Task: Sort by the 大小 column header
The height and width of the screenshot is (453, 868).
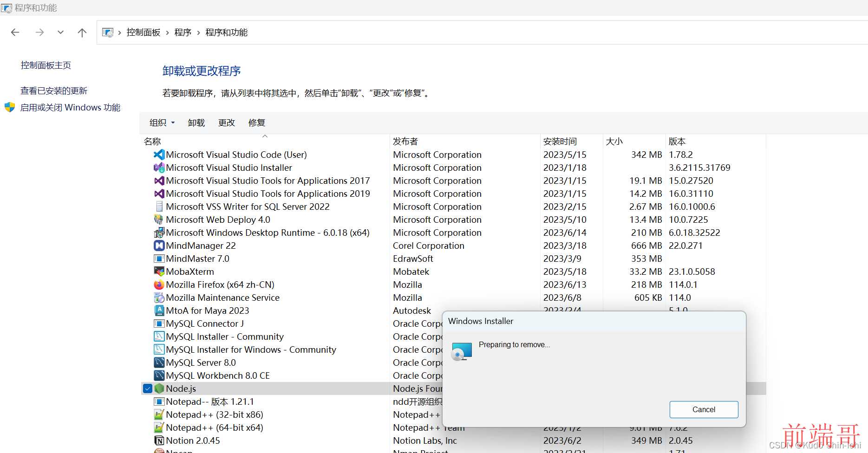Action: click(x=634, y=141)
